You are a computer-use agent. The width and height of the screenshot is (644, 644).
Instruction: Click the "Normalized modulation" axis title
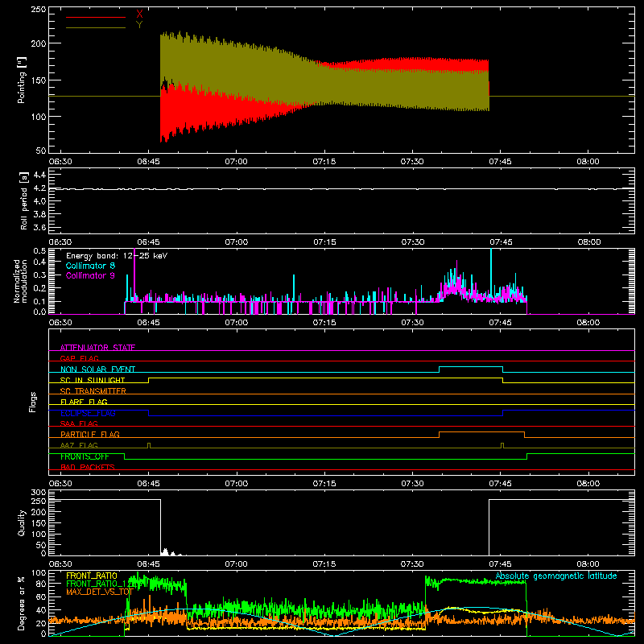tap(20, 281)
